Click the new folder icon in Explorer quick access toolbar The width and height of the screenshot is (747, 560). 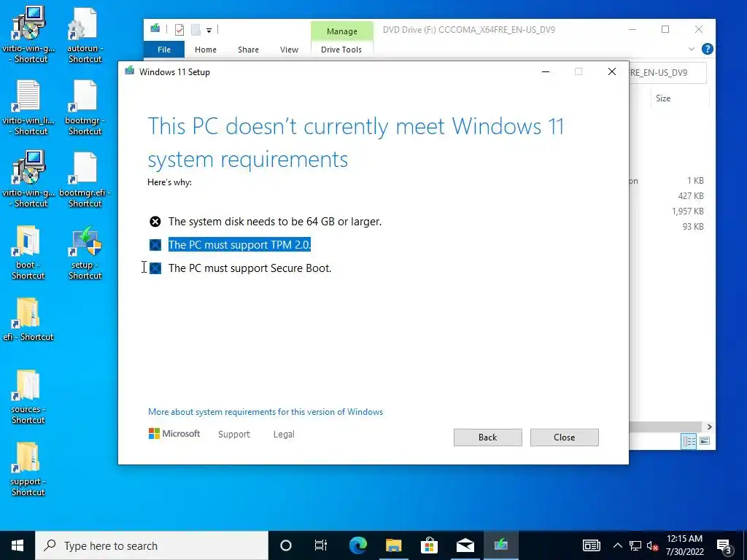click(x=196, y=30)
